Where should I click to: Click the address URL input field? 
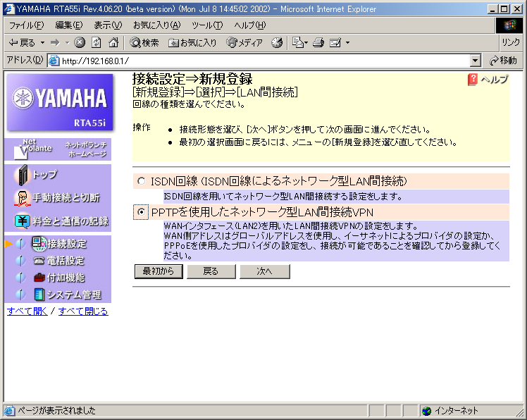[x=261, y=61]
